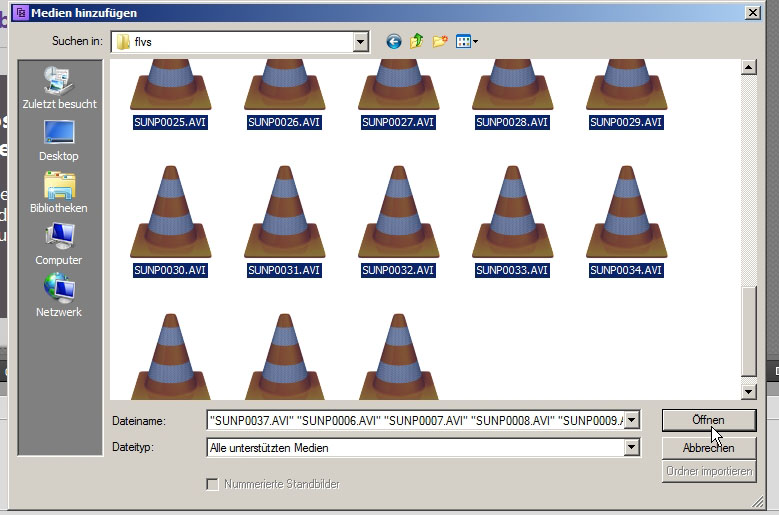The width and height of the screenshot is (779, 515).
Task: Open the view menu icon
Action: [467, 42]
